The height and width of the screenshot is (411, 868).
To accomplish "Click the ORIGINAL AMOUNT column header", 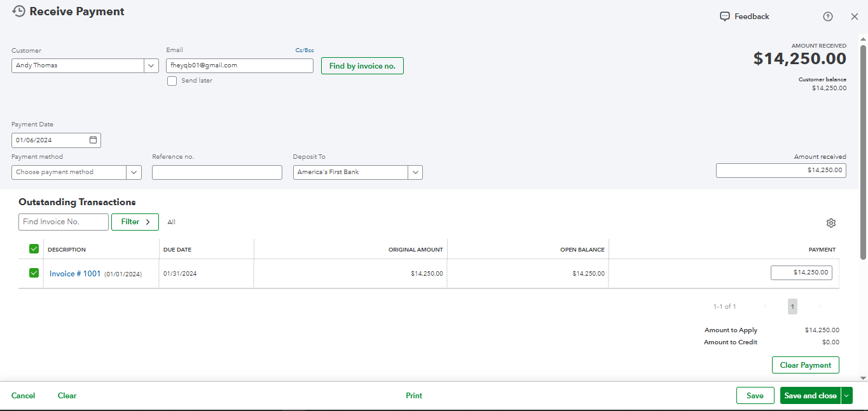I will (x=416, y=250).
